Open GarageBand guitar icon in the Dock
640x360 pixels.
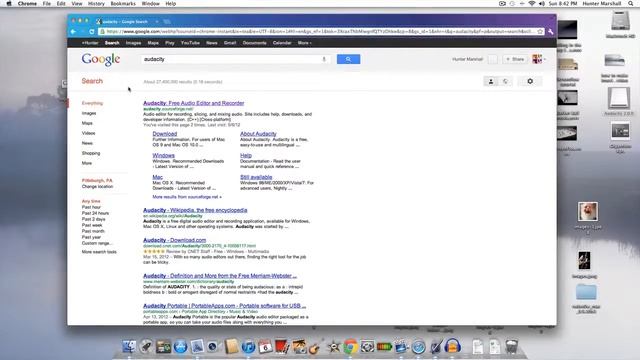pyautogui.click(x=315, y=347)
